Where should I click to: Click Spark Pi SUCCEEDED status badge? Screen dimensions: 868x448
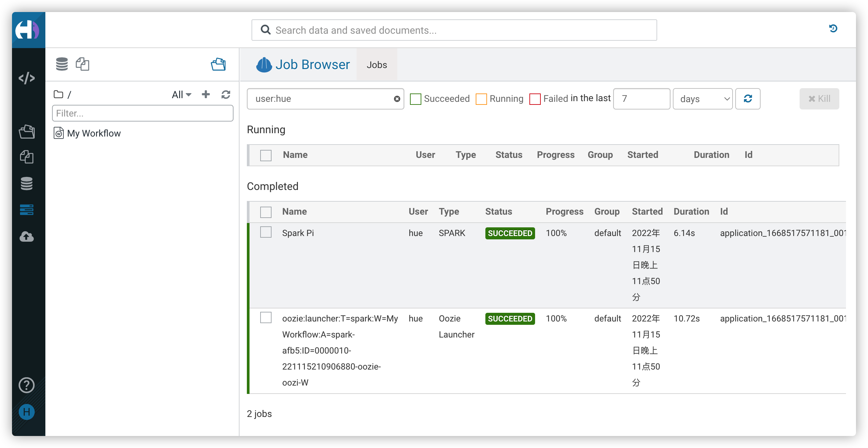click(510, 233)
